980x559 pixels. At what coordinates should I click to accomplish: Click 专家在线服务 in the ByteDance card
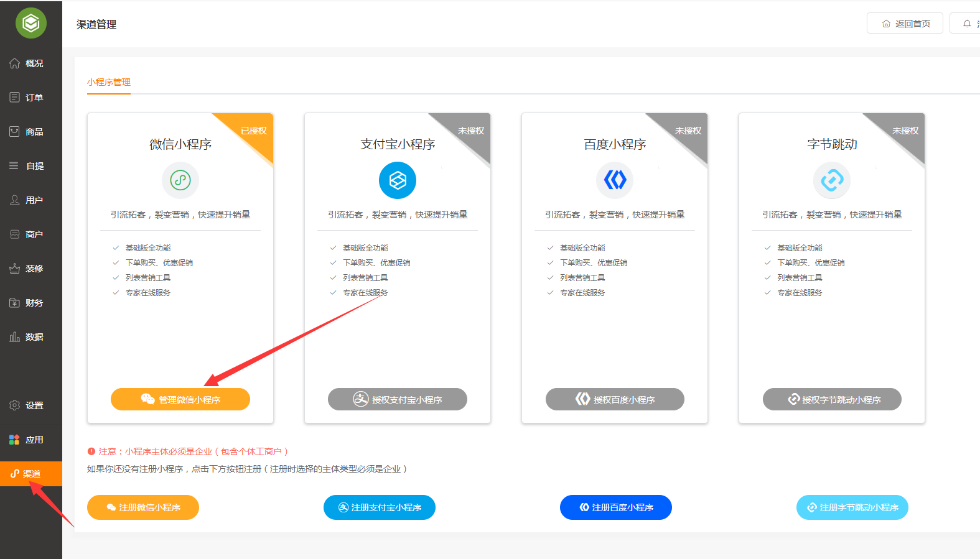click(800, 293)
